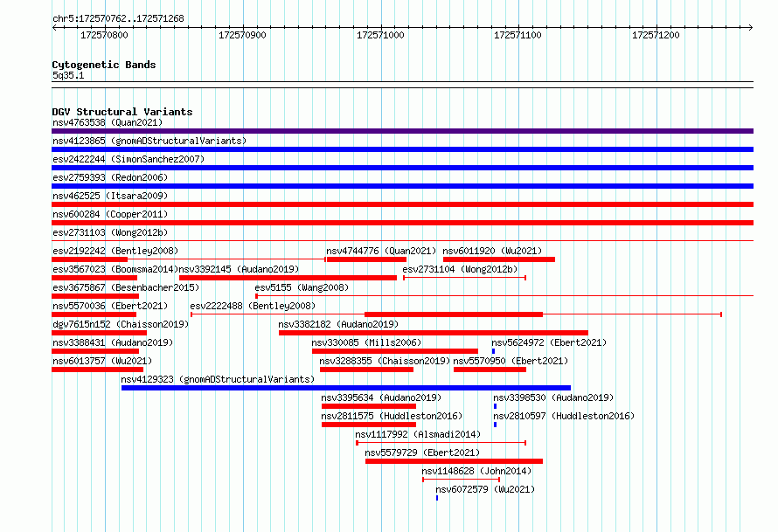The width and height of the screenshot is (778, 532).
Task: Select nsv4744776 (Quan2021) variant label
Action: [x=381, y=251]
